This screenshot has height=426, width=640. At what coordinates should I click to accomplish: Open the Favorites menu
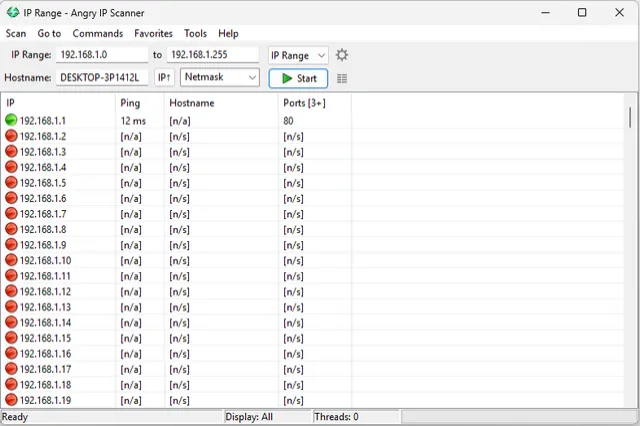pyautogui.click(x=153, y=33)
